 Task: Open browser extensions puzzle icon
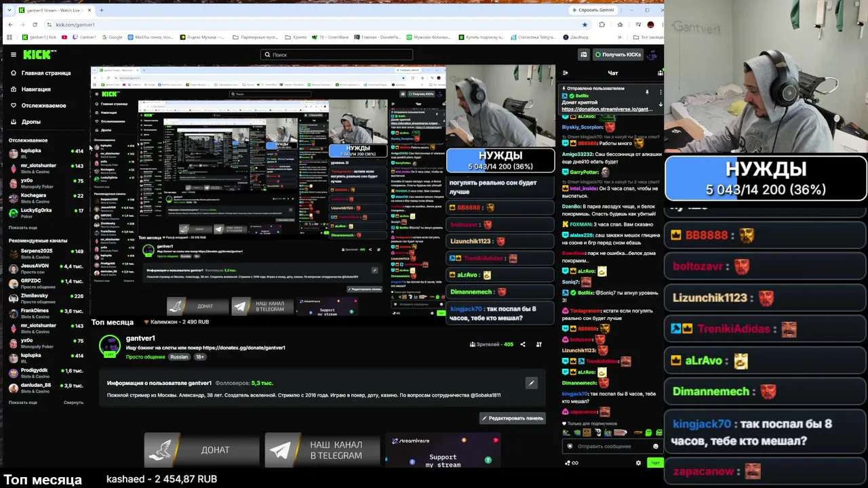(x=602, y=24)
